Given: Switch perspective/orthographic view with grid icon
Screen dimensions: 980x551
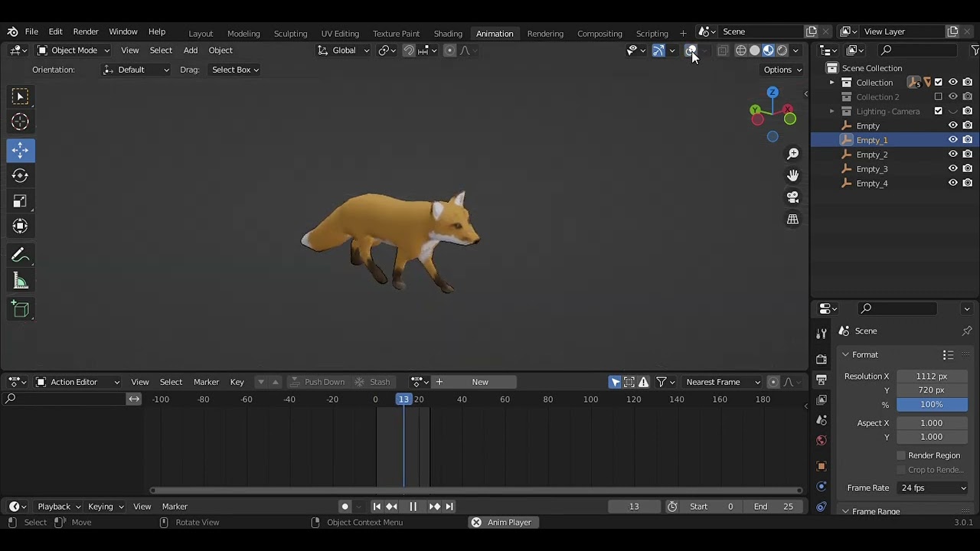Looking at the screenshot, I should [x=793, y=219].
